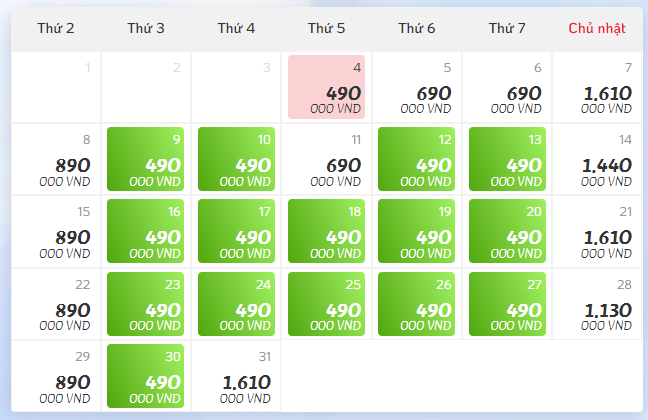Select the highlighted date 4 priced 490
Screen dimensions: 648x420
[326, 87]
